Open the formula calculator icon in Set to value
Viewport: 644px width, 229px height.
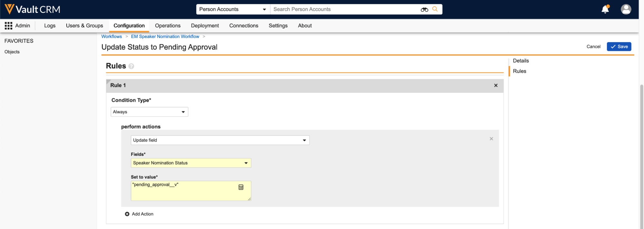[x=241, y=187]
